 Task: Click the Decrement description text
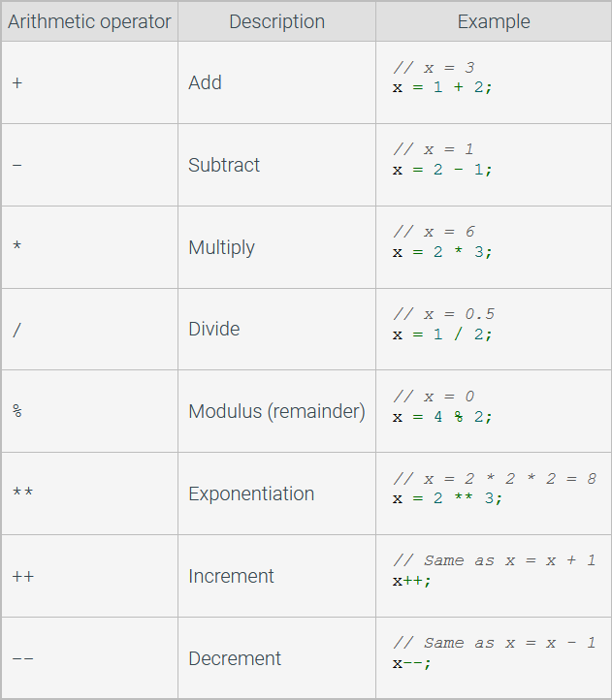(x=235, y=659)
